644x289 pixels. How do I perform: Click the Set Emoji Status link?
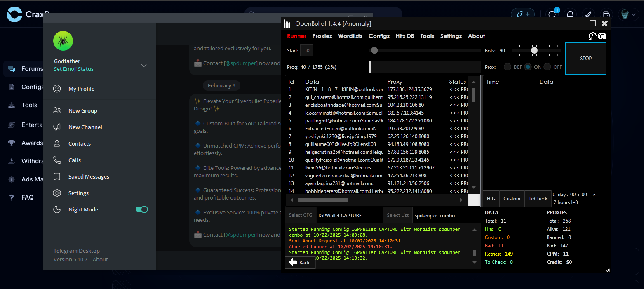[74, 69]
